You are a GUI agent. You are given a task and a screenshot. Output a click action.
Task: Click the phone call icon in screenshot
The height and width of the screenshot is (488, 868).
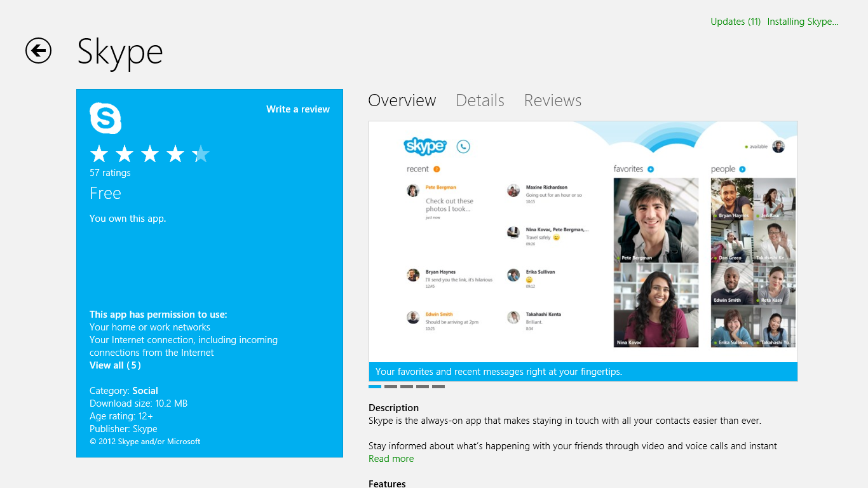(463, 147)
